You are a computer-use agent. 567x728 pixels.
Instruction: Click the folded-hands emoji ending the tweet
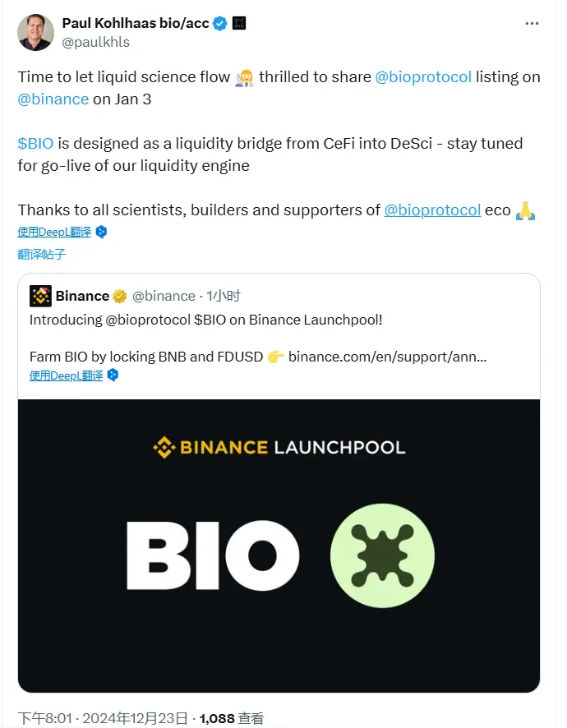523,210
